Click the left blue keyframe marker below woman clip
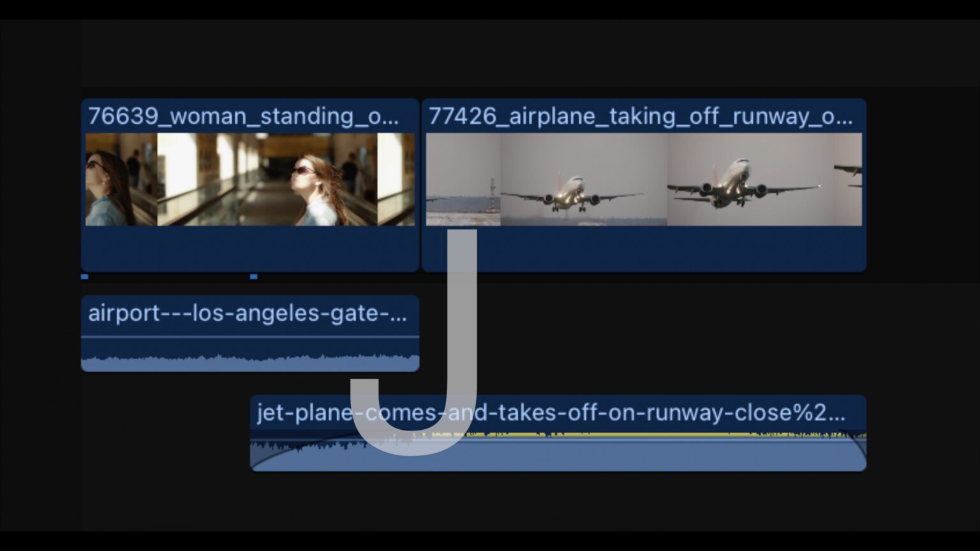Image resolution: width=980 pixels, height=551 pixels. tap(84, 277)
